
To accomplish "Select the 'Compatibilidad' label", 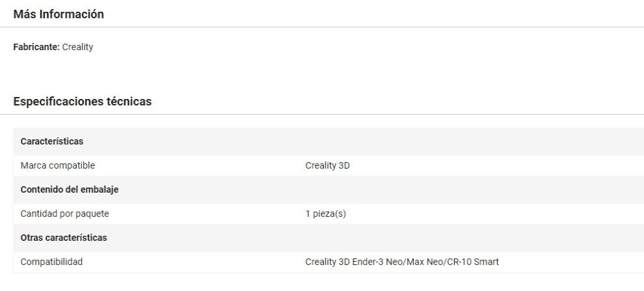I will (x=51, y=262).
